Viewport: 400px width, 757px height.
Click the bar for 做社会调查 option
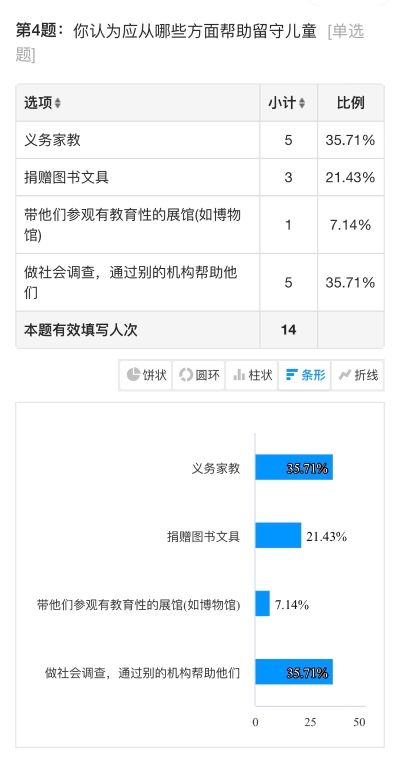coord(294,672)
